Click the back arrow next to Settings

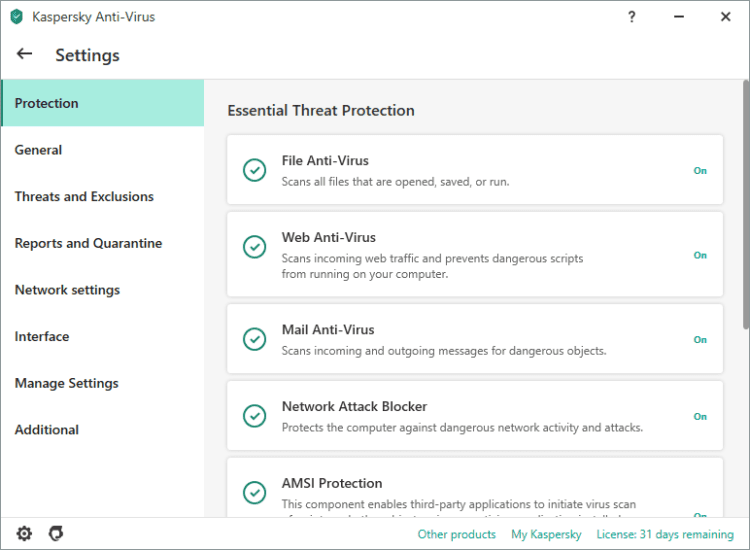pos(25,54)
